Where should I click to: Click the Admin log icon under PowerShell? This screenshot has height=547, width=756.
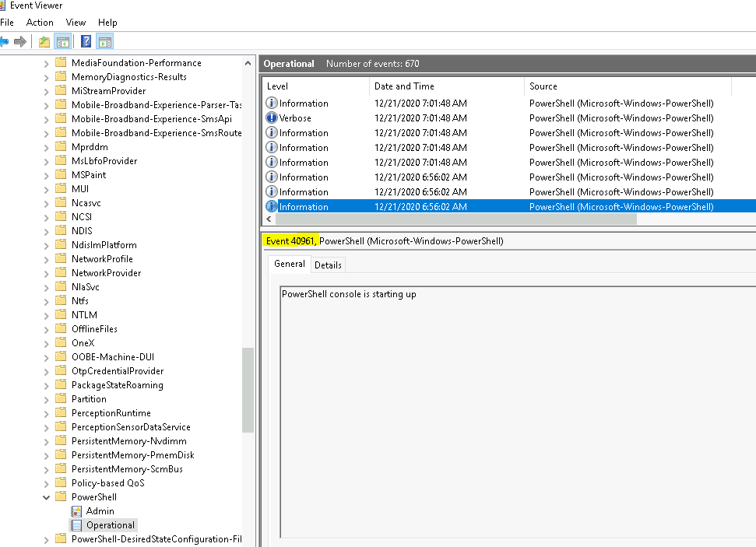click(x=76, y=511)
